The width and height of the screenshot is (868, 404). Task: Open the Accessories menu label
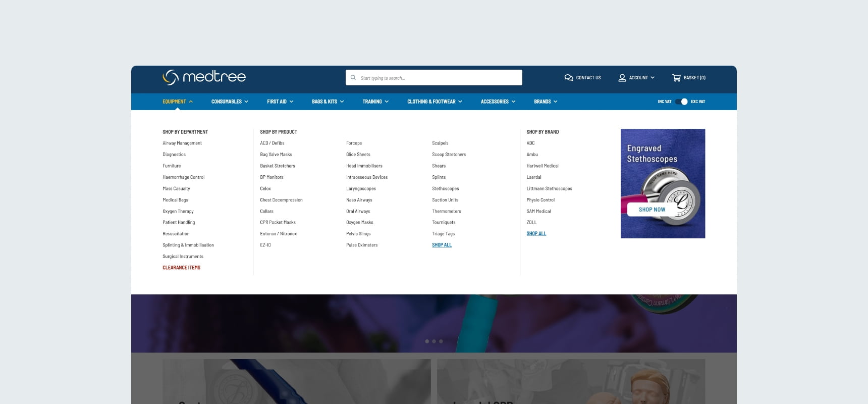pyautogui.click(x=495, y=102)
